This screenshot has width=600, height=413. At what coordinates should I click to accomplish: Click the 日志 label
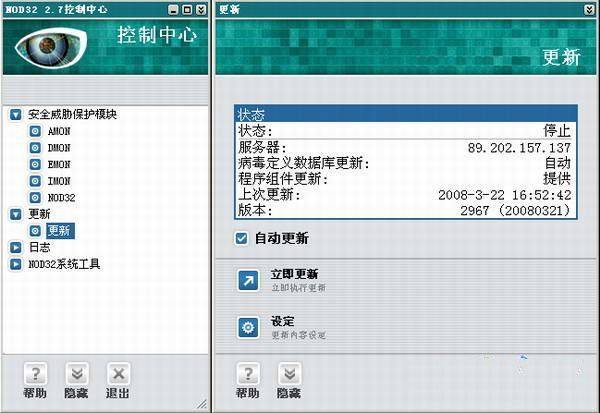(39, 247)
